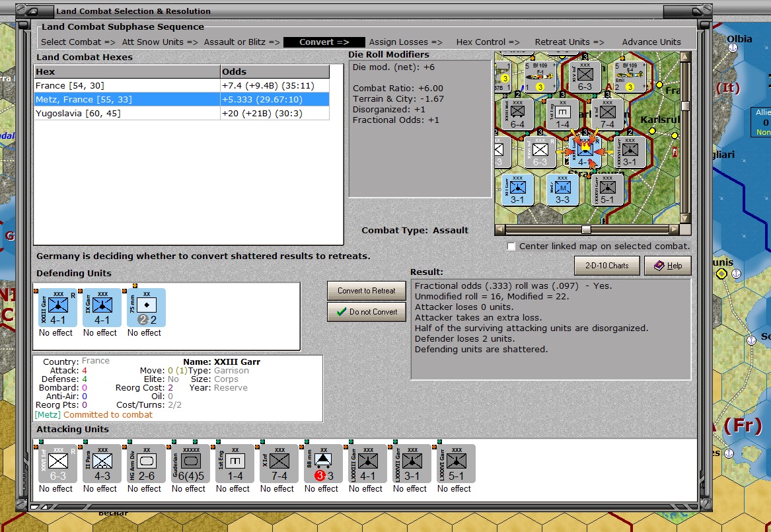Viewport: 771px width, 532px height.
Task: Click 7-4 infantry counter on linked map
Action: (x=607, y=114)
